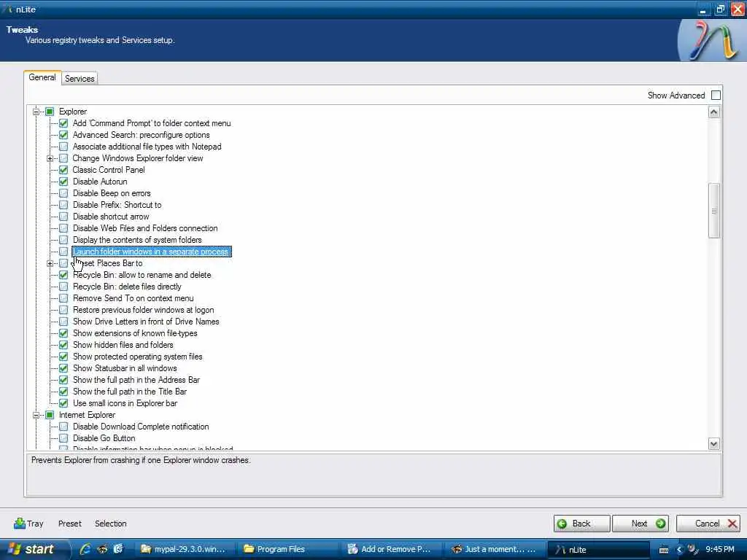Select 'Restore previous folder windows at logon'

[x=144, y=310]
